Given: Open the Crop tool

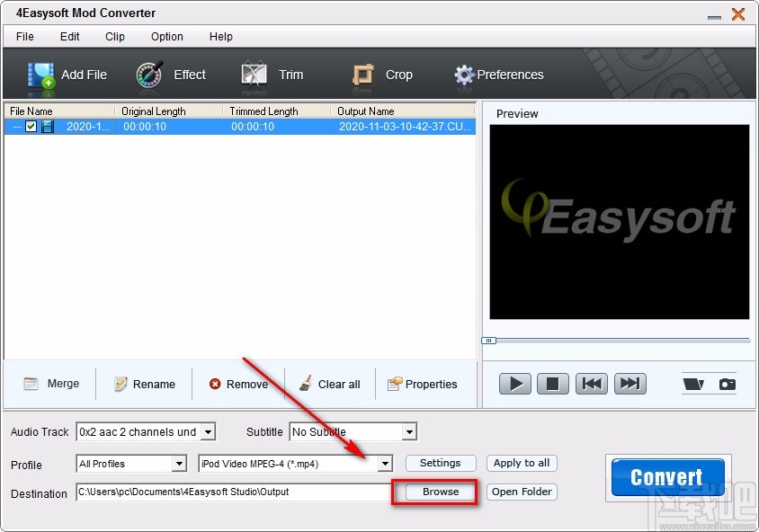Looking at the screenshot, I should point(384,75).
